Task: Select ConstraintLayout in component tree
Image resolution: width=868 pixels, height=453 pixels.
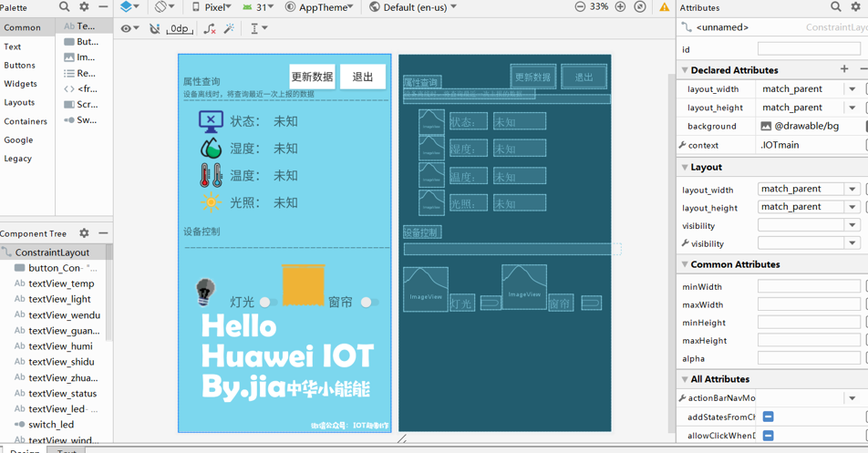Action: tap(53, 252)
